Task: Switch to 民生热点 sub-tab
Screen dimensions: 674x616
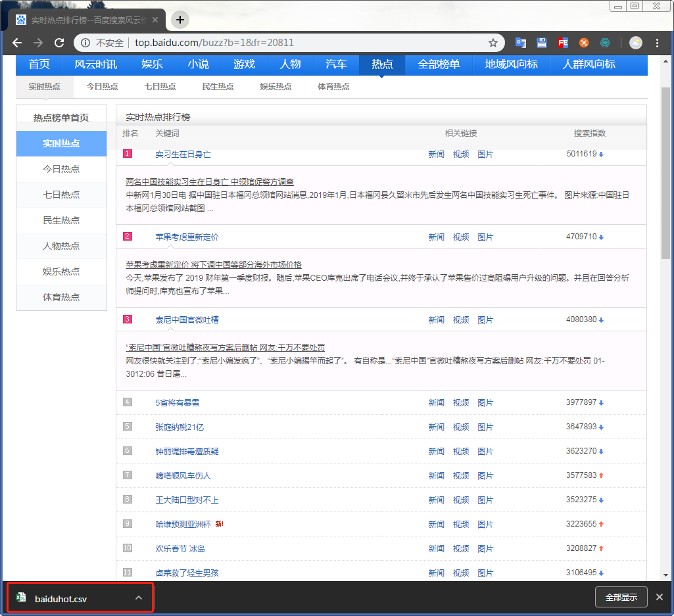Action: (x=218, y=87)
